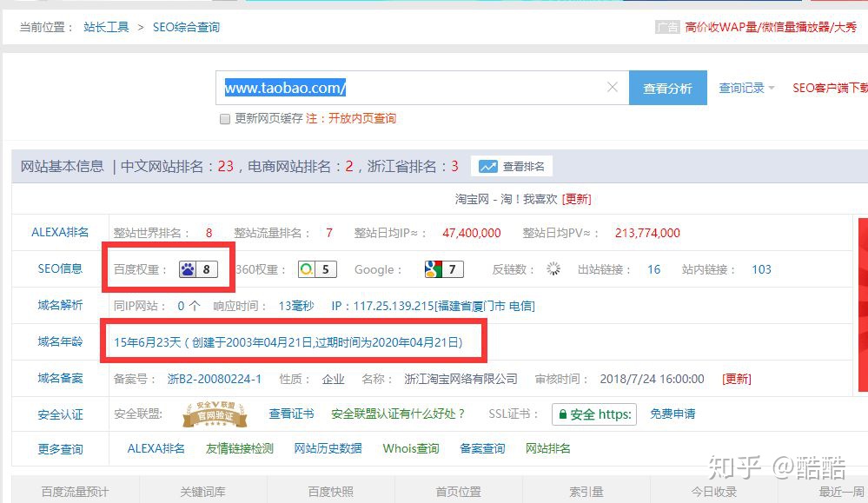Clear the URL field with the X icon

point(613,87)
